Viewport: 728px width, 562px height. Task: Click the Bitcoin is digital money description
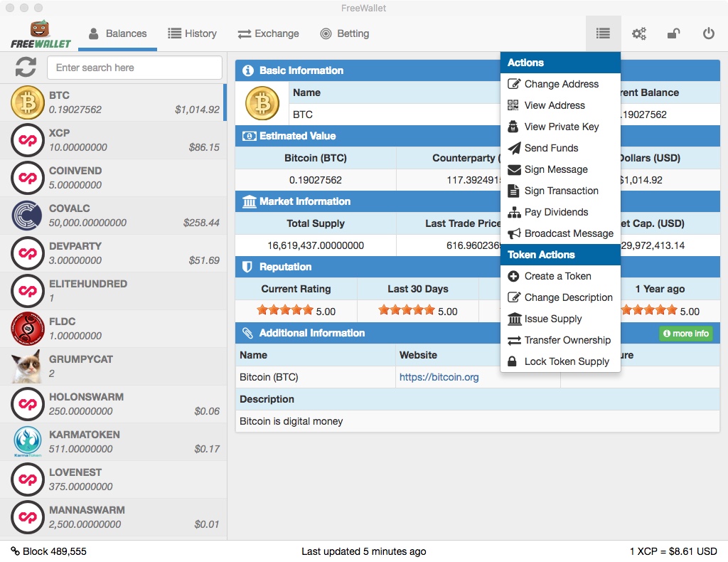click(291, 421)
